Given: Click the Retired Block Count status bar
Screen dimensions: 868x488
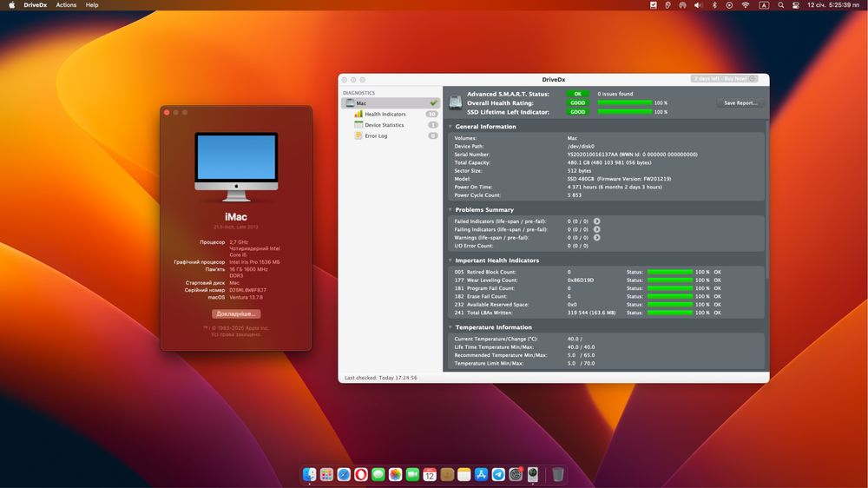Looking at the screenshot, I should coord(670,272).
